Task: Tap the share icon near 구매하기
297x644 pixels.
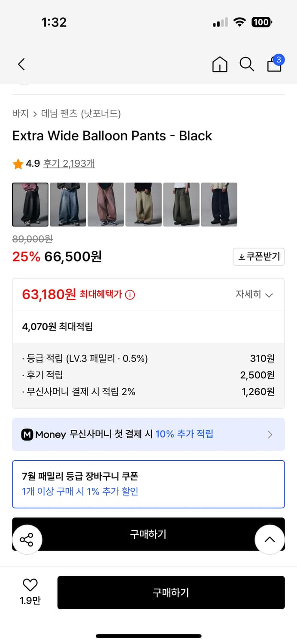Action: coord(27,540)
